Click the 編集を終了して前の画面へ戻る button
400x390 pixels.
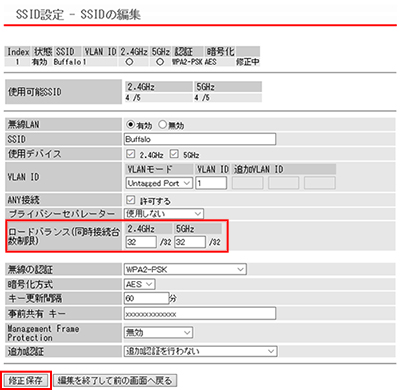(115, 380)
